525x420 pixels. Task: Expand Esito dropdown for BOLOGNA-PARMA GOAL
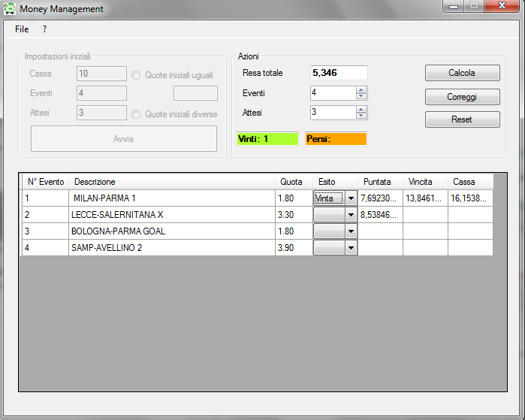(x=350, y=231)
